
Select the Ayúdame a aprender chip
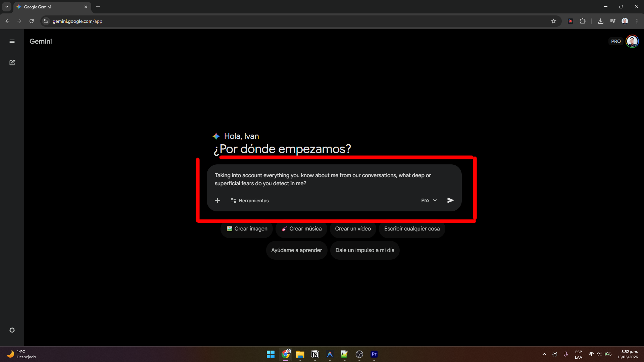point(296,250)
